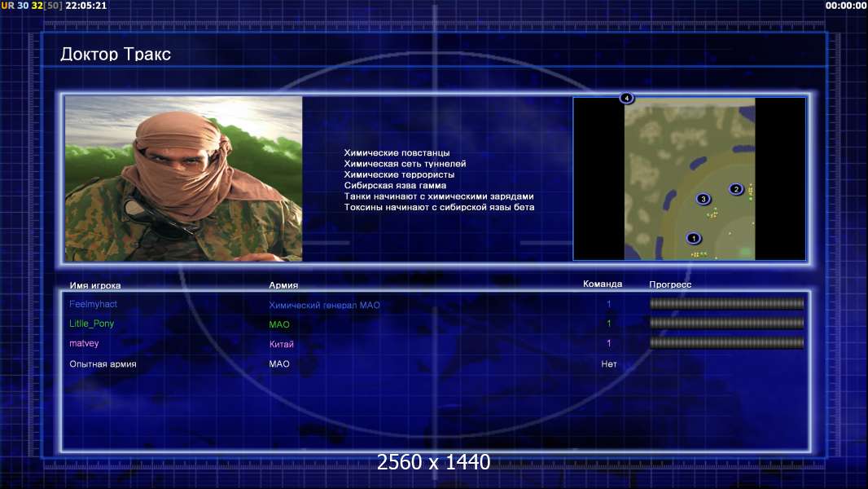Click army 'Химический генерал МАО'

pos(324,305)
